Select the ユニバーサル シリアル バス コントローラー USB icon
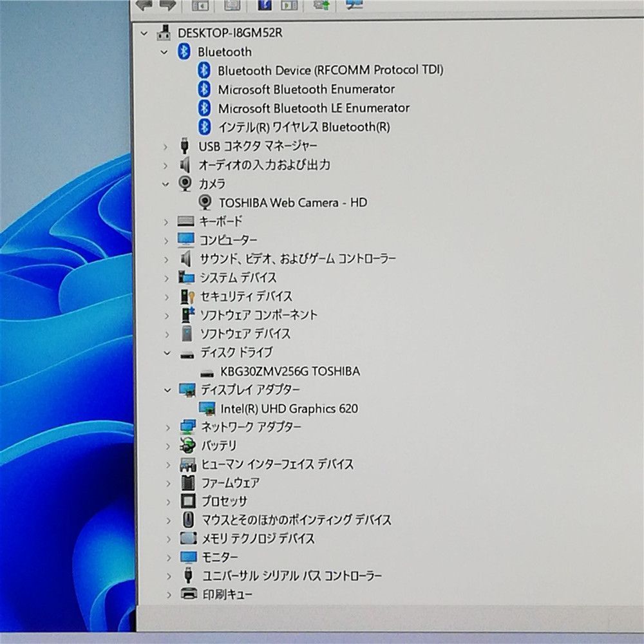644x644 pixels. point(189,575)
